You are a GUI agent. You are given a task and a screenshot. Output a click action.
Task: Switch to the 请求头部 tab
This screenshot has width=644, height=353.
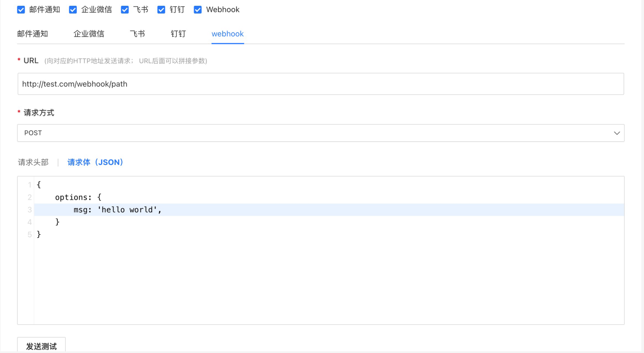(x=33, y=163)
